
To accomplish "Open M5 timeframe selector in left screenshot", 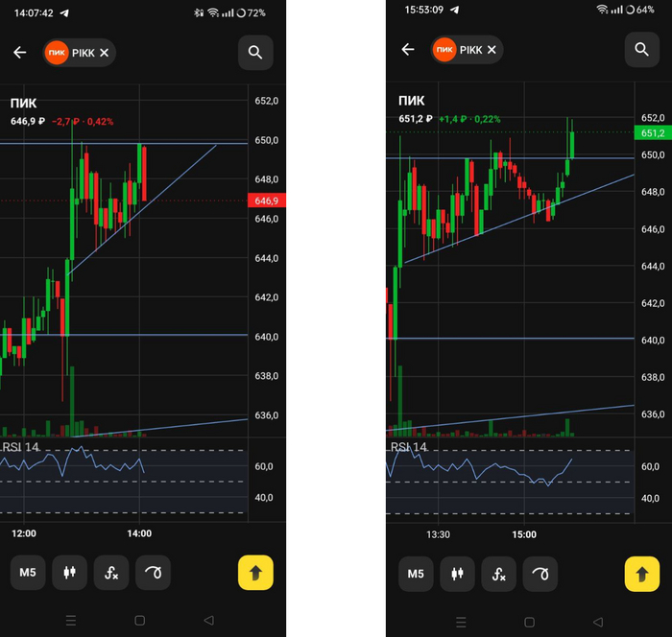I will click(x=28, y=573).
